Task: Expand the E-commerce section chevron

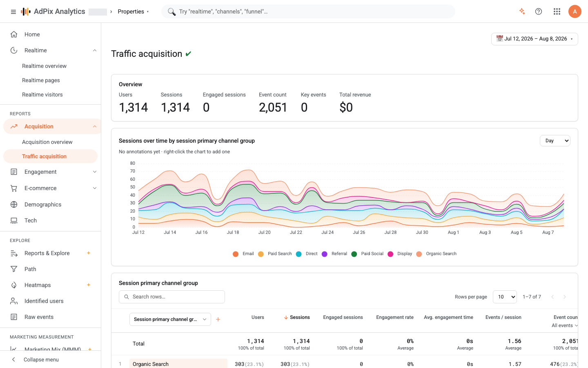Action: tap(95, 188)
